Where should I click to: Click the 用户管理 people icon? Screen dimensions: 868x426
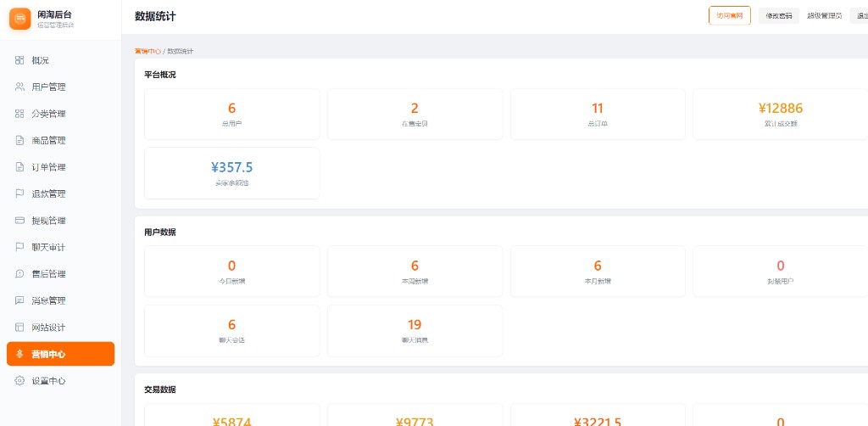pos(19,87)
